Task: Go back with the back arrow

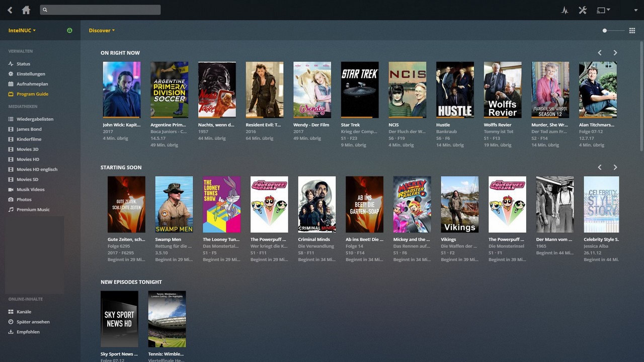Action: (x=10, y=10)
